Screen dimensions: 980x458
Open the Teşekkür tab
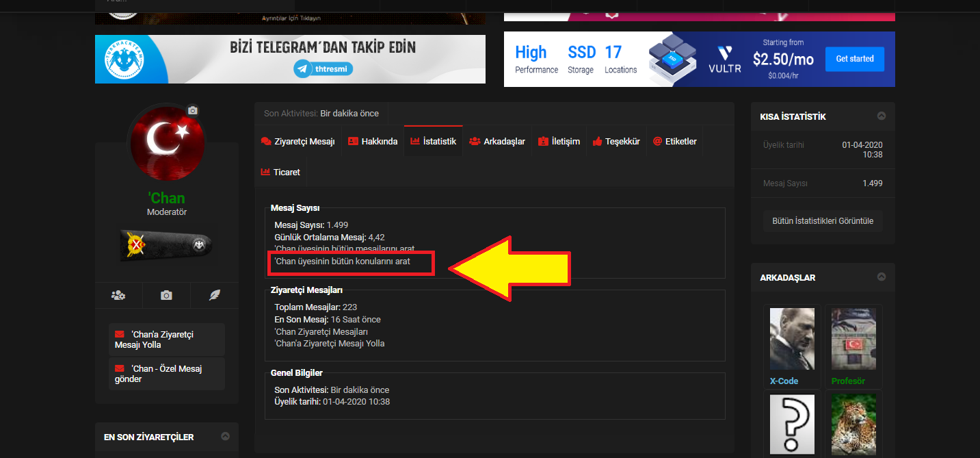point(616,141)
